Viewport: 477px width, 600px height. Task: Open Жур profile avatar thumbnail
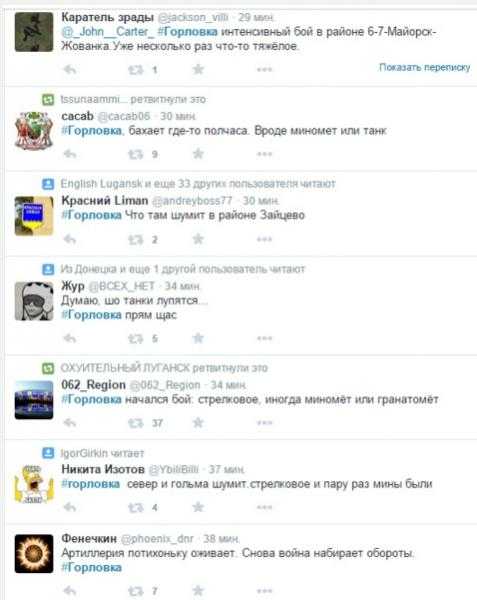coord(34,301)
